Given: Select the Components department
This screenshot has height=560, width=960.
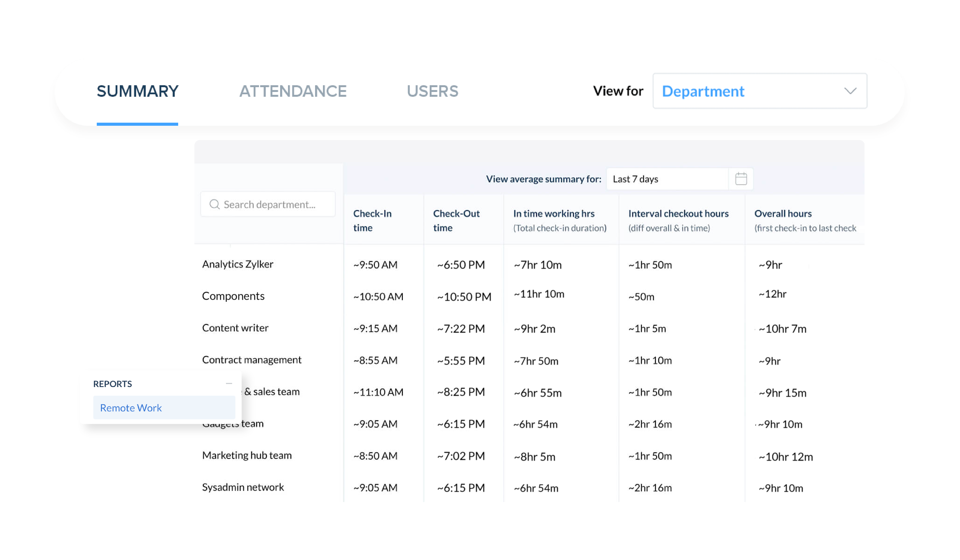Looking at the screenshot, I should pyautogui.click(x=233, y=296).
